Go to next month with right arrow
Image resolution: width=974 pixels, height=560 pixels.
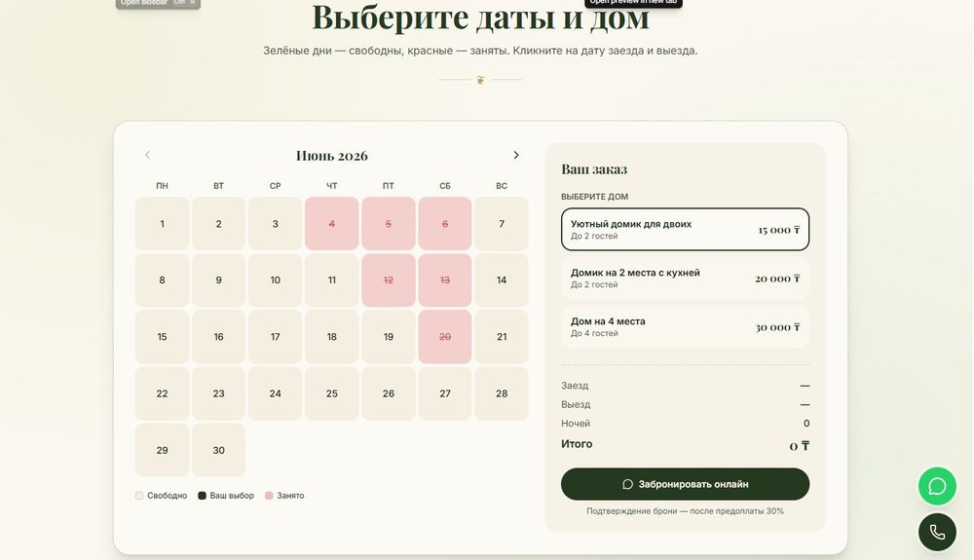[x=515, y=155]
